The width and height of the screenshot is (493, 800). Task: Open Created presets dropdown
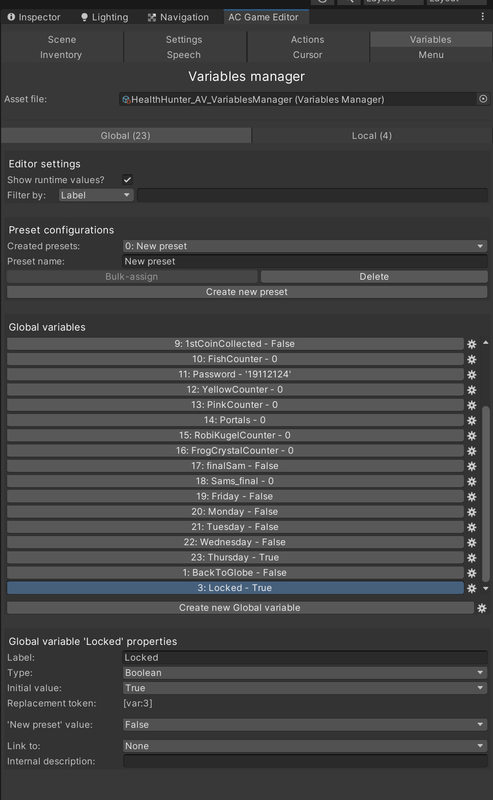305,246
